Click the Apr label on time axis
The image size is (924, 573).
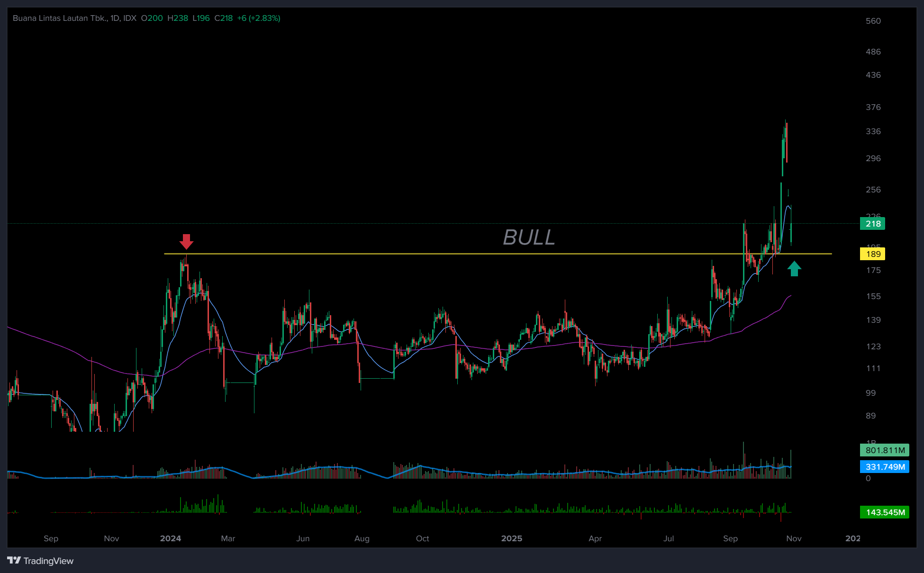(595, 538)
